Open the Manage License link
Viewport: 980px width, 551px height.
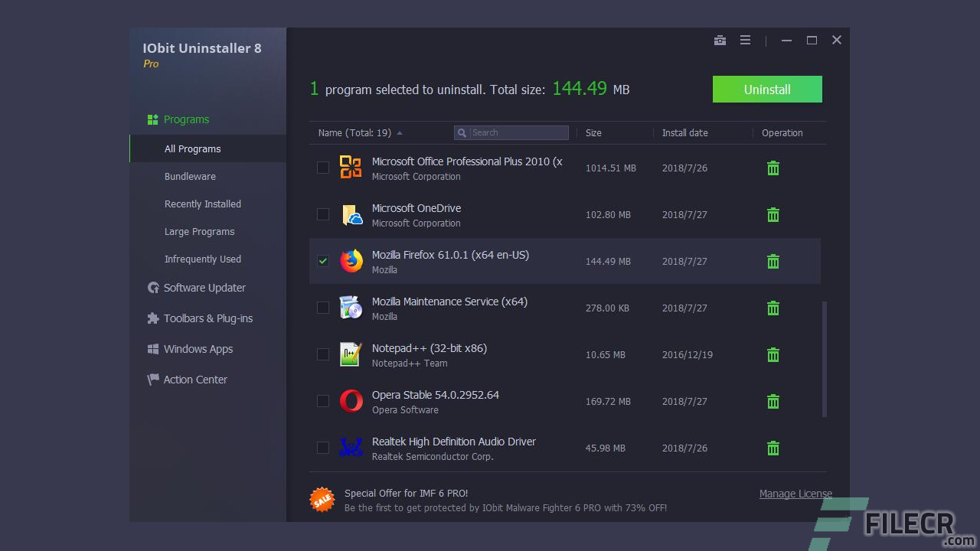[x=795, y=494]
